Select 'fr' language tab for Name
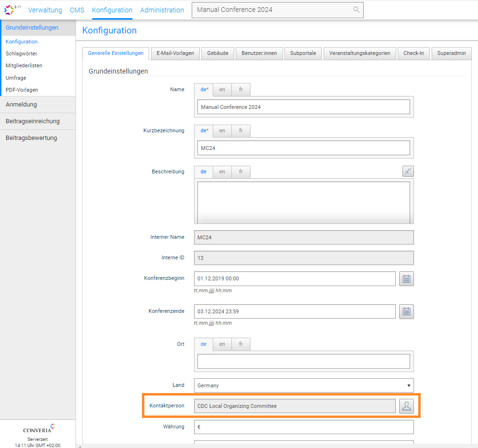 click(241, 89)
